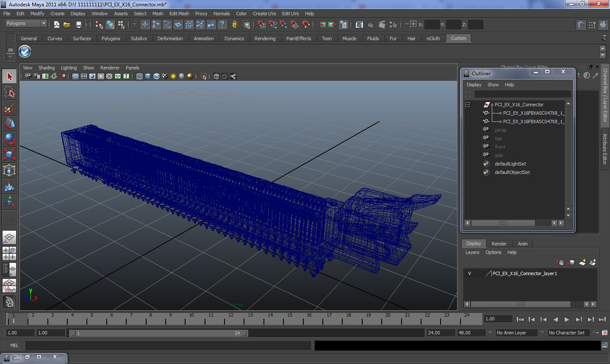
Task: Expand selection mask collapse arrow
Action: (135, 25)
